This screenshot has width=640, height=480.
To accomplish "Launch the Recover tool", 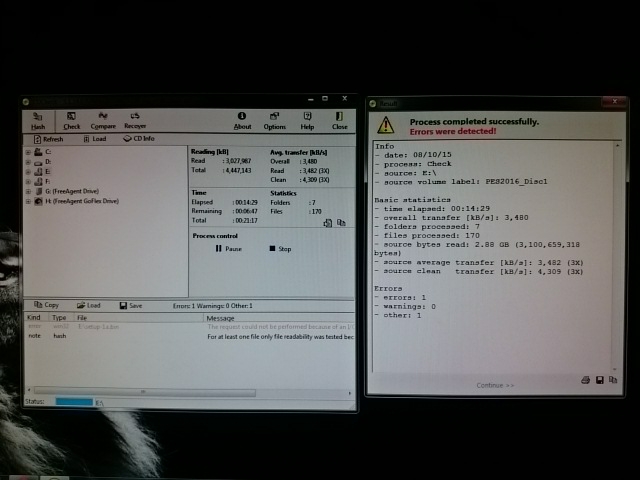I will [x=135, y=120].
